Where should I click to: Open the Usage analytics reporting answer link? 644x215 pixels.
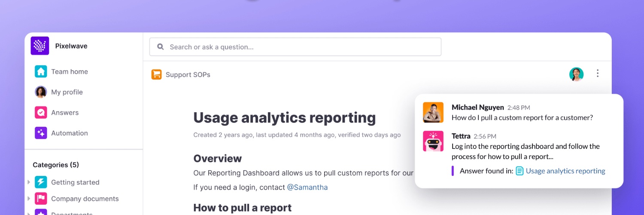(x=565, y=171)
